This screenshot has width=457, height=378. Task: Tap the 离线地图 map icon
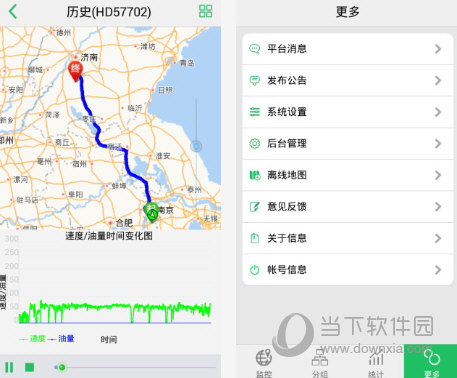pos(255,175)
